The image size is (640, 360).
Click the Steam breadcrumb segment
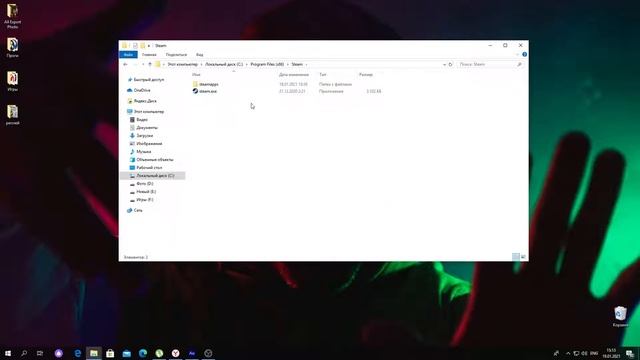pos(297,64)
